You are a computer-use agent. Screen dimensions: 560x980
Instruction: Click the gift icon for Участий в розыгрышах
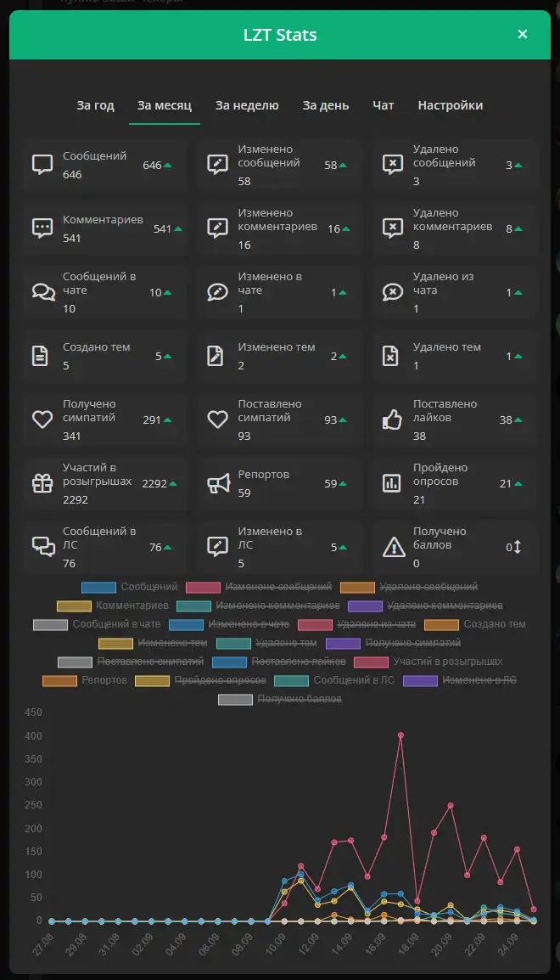tap(42, 483)
